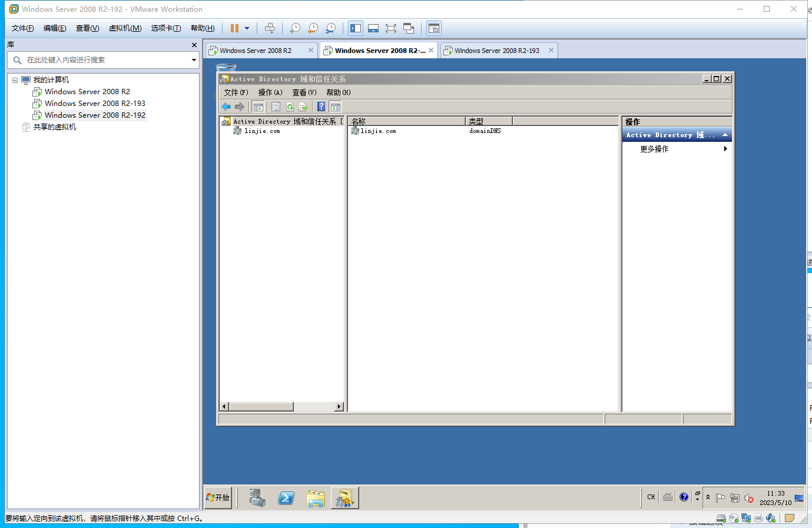Select Windows Server 2008 R2-192 in library tree

click(95, 115)
